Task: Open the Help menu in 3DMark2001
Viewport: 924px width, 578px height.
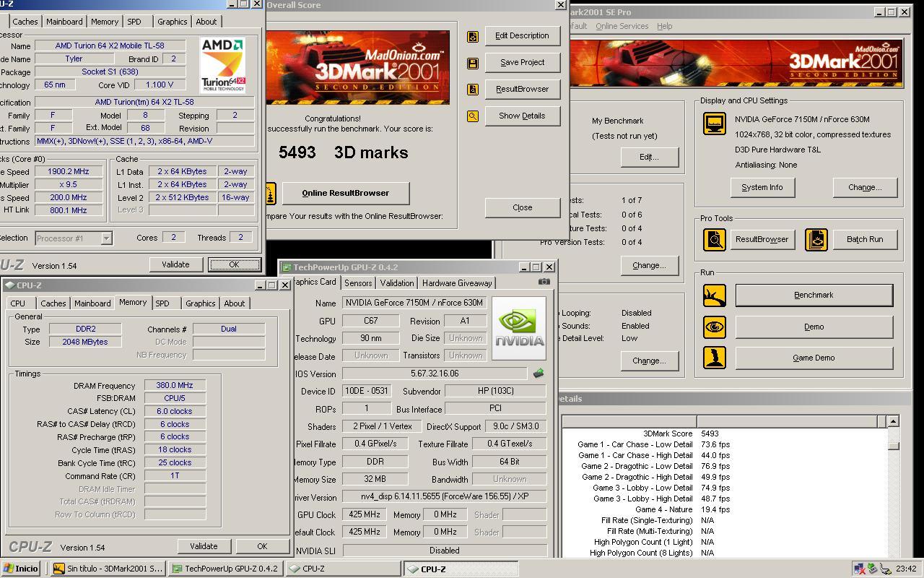Action: point(664,26)
